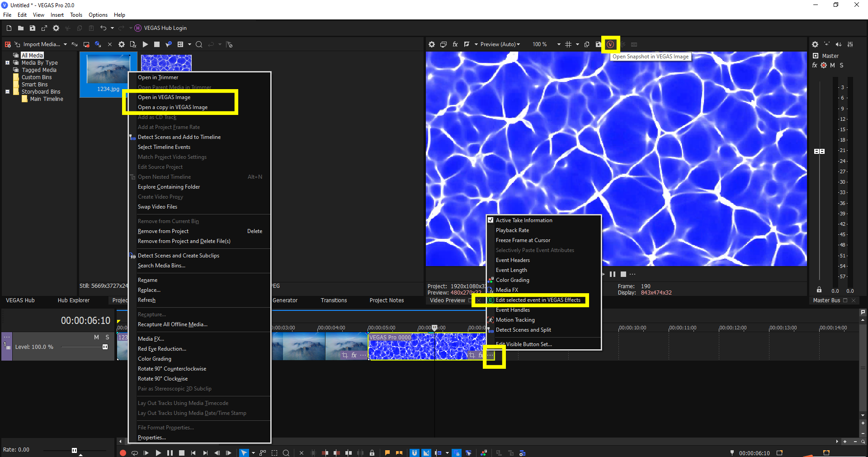Open Properties... at the bottom of context menu

click(152, 438)
